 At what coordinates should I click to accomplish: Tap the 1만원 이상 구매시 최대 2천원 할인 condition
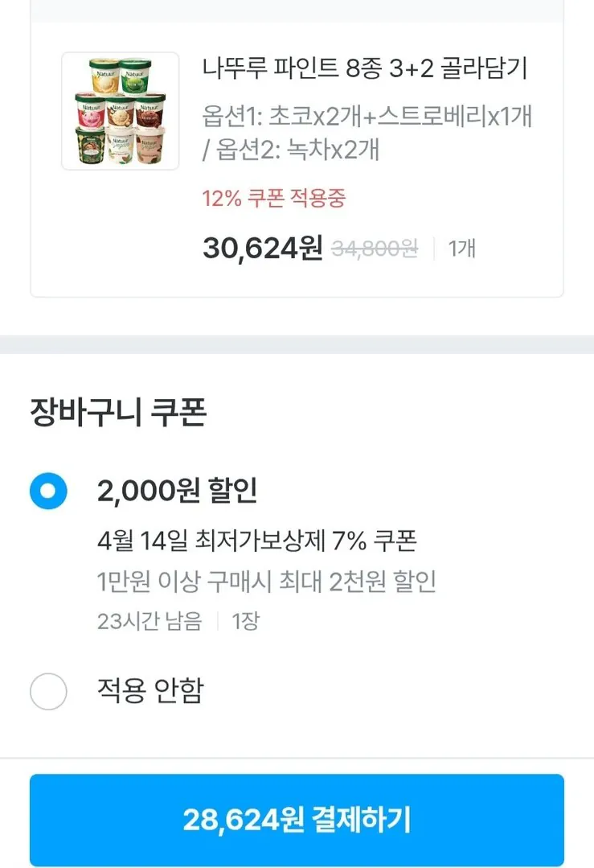pos(266,581)
